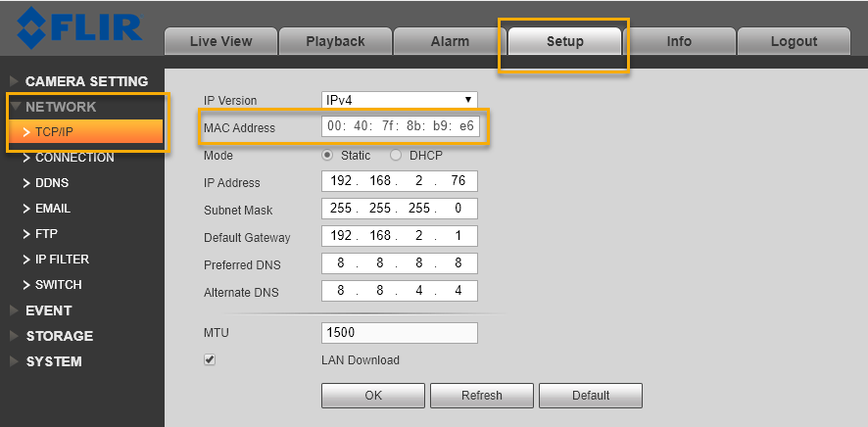Expand the EVENT section

48,310
